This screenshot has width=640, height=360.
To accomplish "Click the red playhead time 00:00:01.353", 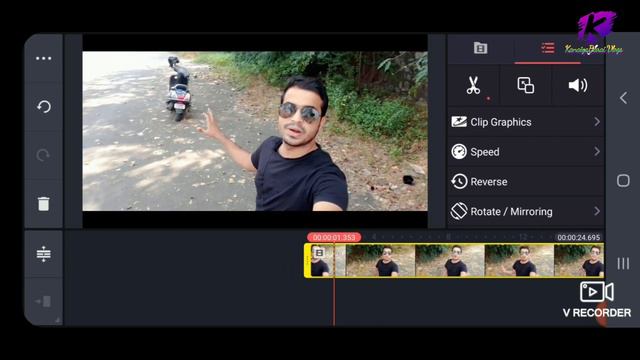I will click(x=334, y=237).
